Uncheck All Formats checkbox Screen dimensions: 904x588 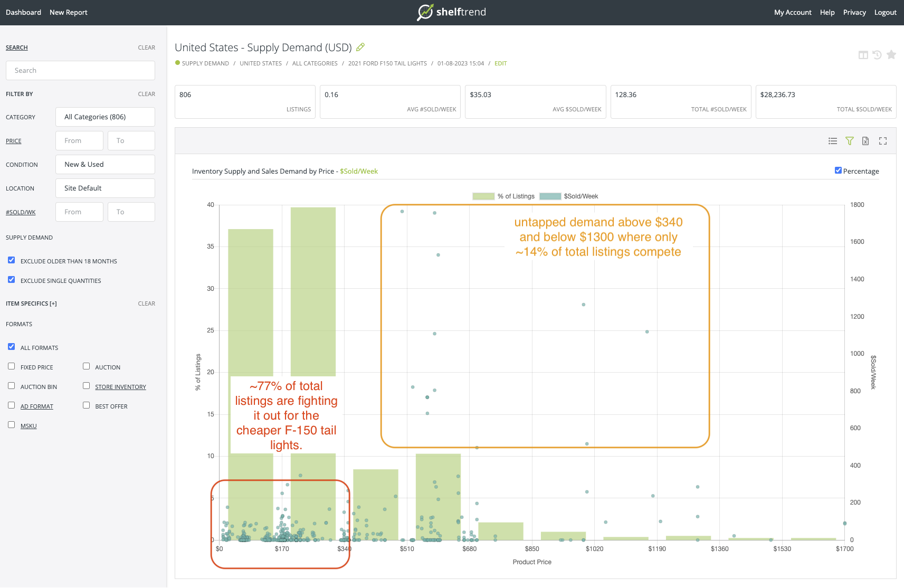pyautogui.click(x=11, y=347)
